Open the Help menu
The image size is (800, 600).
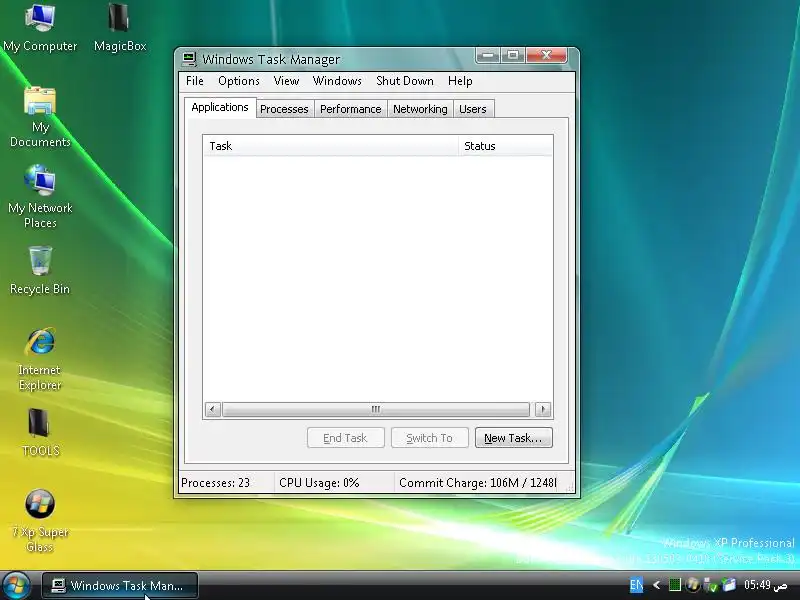(460, 81)
